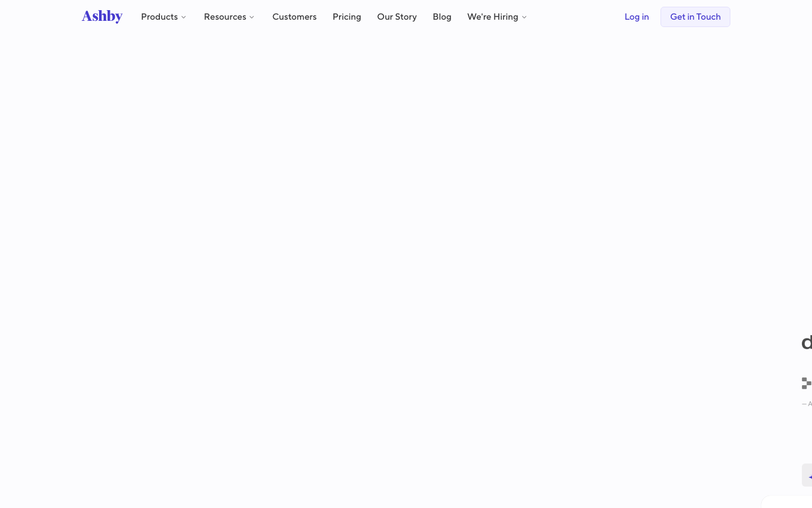Screen dimensions: 812x508
Task: Click the blank hero area below navigation
Action: pos(394,197)
